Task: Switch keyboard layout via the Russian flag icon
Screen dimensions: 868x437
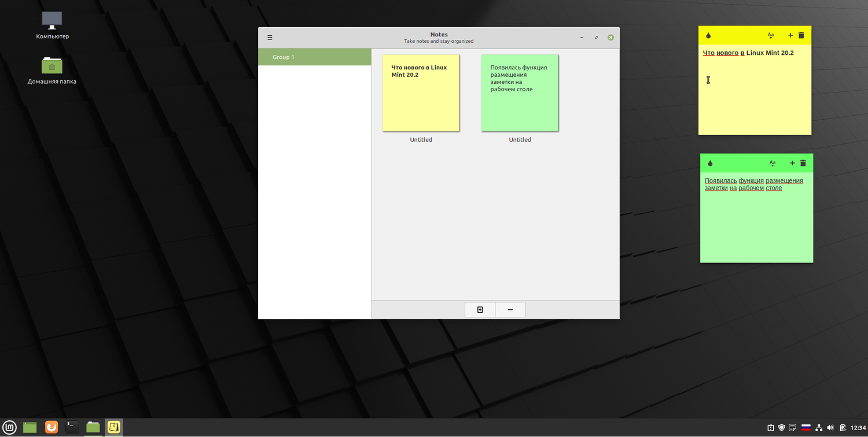Action: click(x=806, y=428)
